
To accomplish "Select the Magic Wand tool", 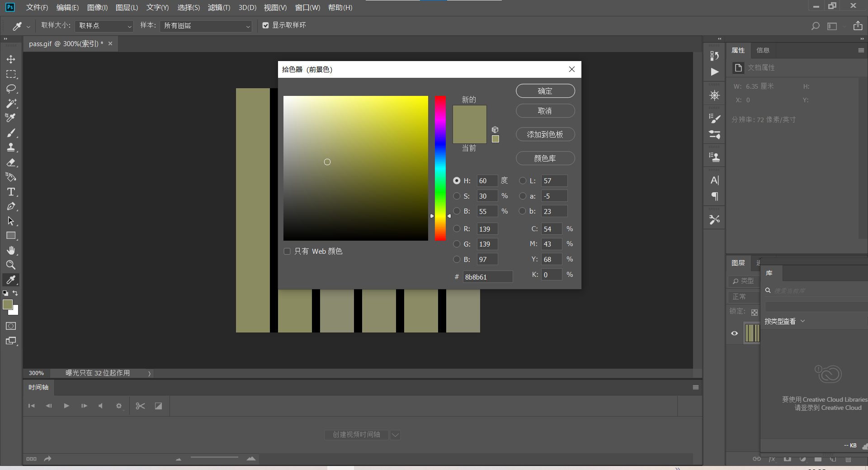I will tap(11, 103).
